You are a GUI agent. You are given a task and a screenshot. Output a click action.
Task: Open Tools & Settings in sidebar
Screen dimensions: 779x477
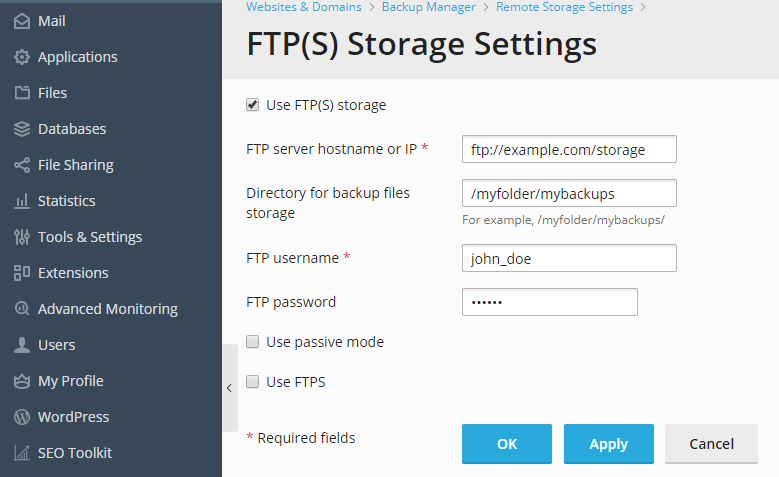[x=90, y=237]
